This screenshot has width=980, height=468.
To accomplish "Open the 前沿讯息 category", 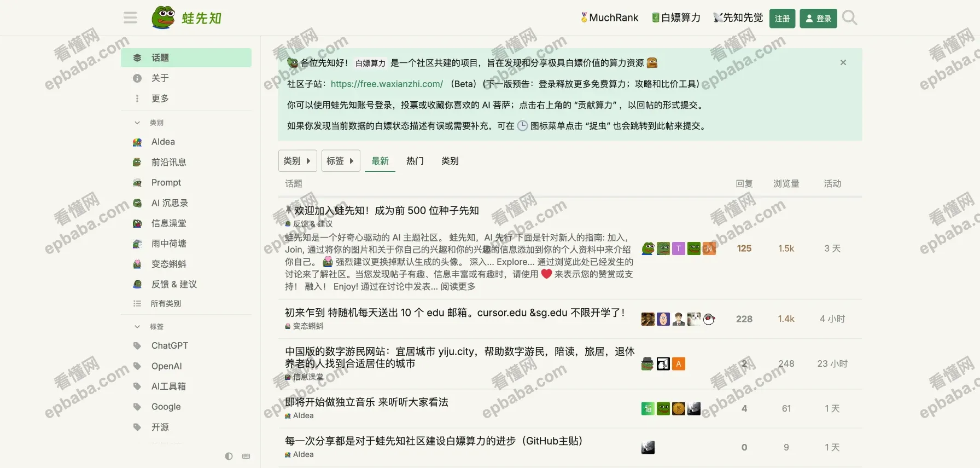I will 186,162.
